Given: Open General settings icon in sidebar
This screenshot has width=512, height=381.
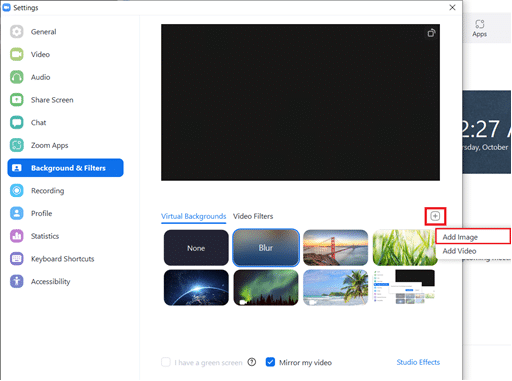Looking at the screenshot, I should pyautogui.click(x=17, y=32).
